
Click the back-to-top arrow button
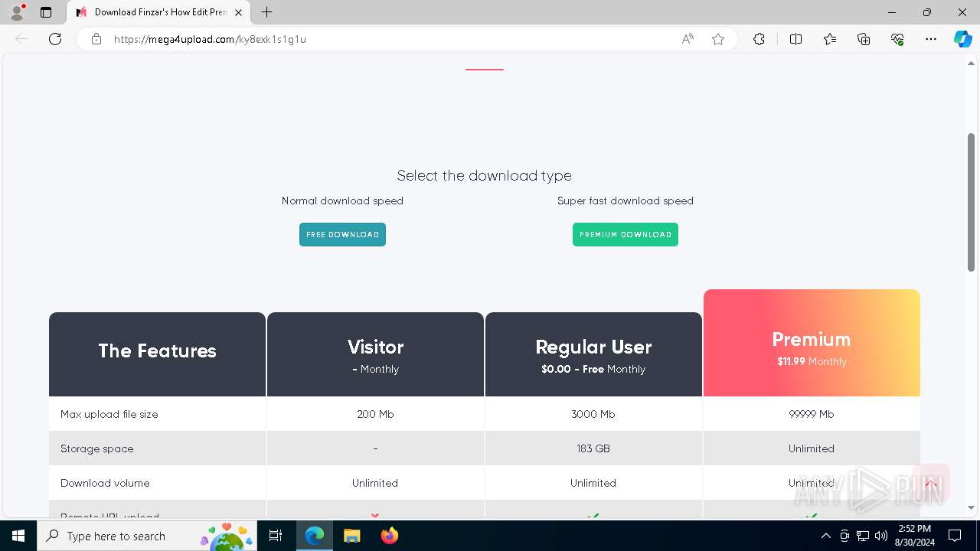coord(931,484)
